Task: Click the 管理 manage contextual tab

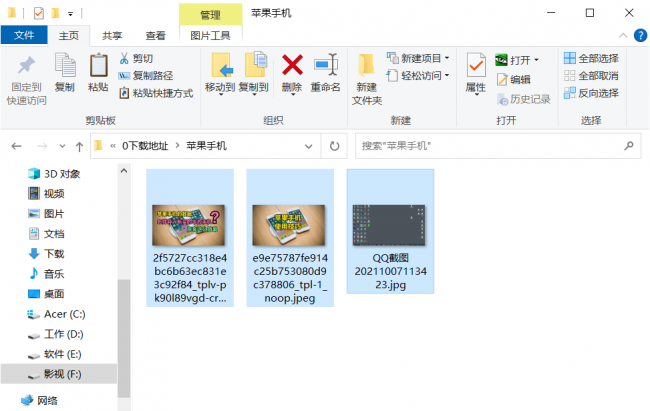Action: [211, 15]
